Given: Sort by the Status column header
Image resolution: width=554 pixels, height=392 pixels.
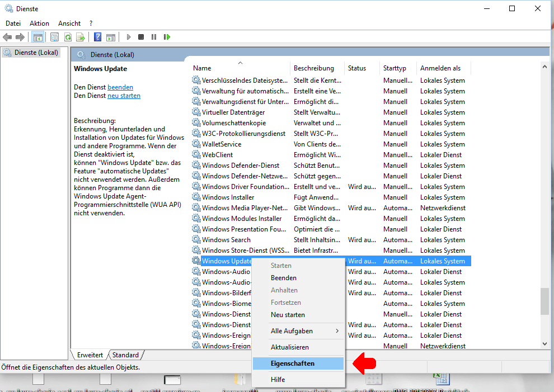Looking at the screenshot, I should (x=363, y=68).
